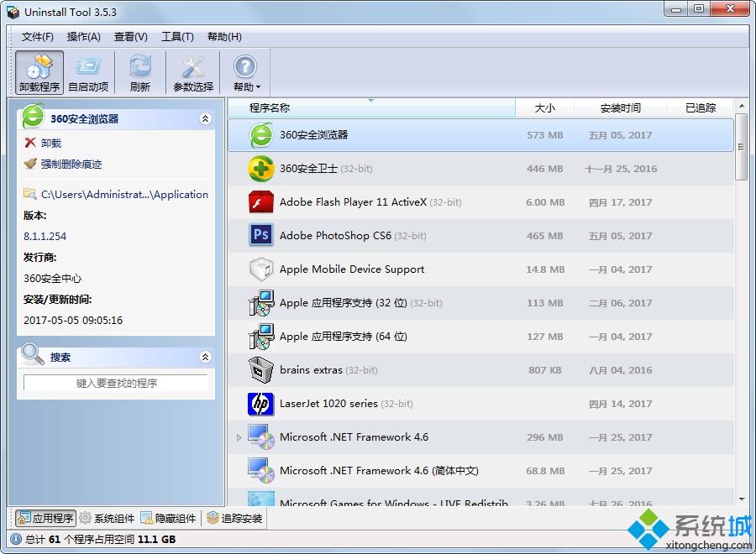756x554 pixels.
Task: Select Apple 应用程序支持 (32 位) icon
Action: pos(261,303)
